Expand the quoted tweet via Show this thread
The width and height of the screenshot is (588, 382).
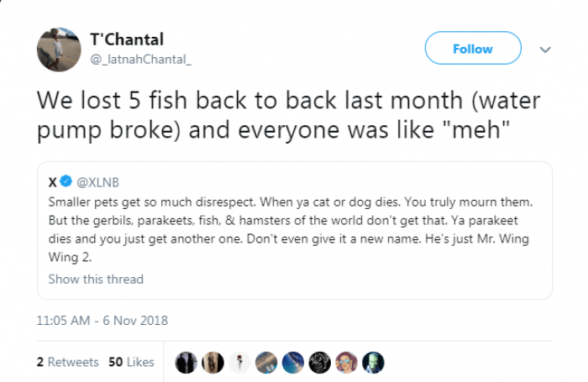[96, 279]
